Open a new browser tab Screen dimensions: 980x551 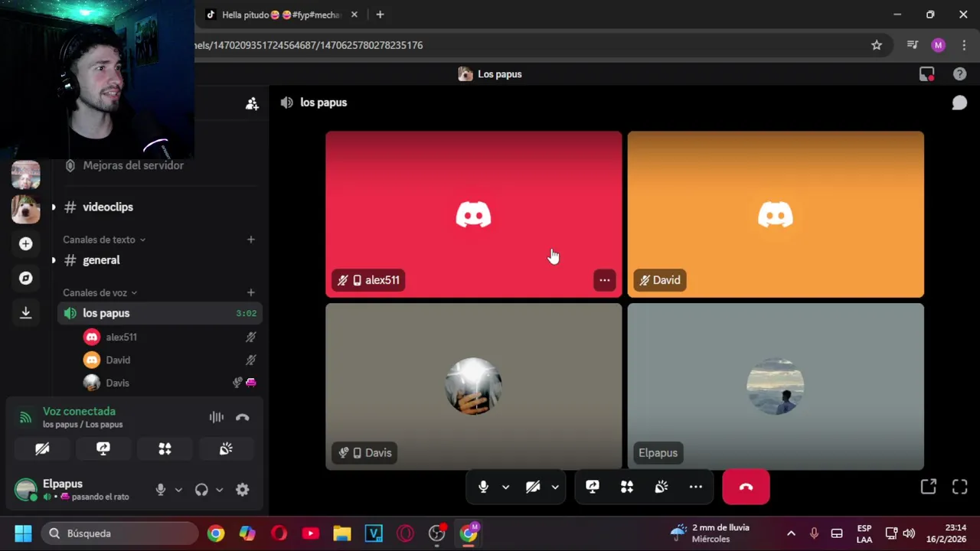[x=380, y=15]
